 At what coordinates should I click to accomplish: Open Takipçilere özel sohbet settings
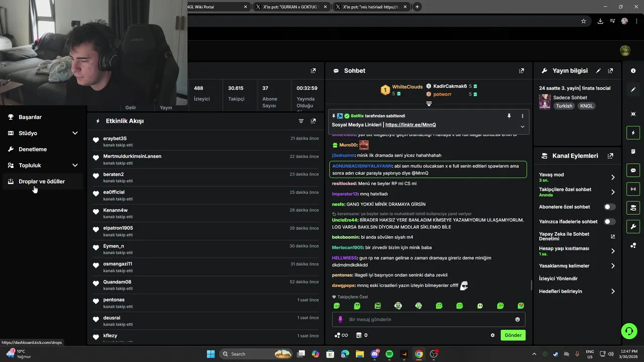pos(577,192)
